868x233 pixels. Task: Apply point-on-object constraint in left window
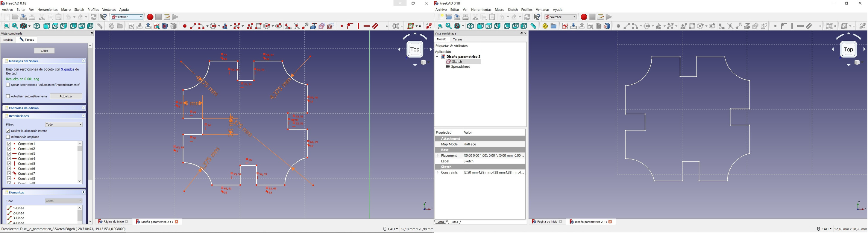pos(350,26)
